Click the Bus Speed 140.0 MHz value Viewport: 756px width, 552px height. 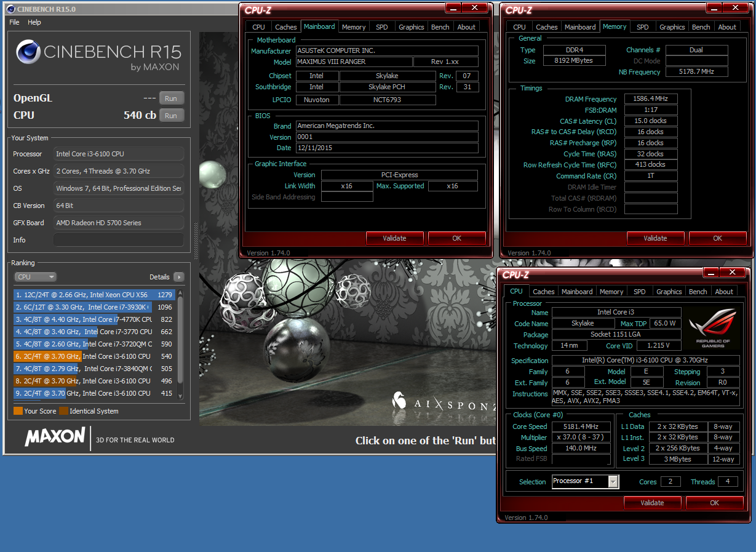coord(581,449)
